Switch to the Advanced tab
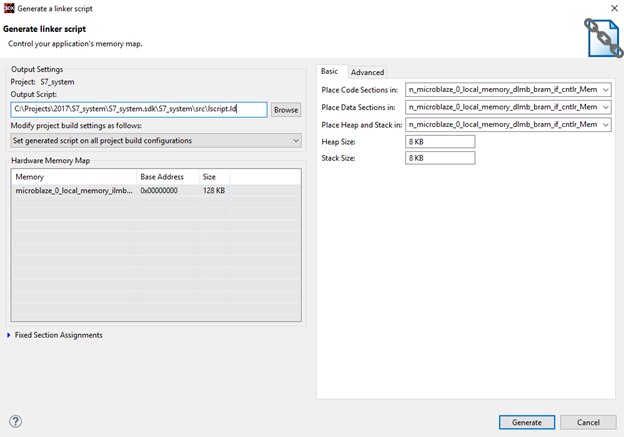The image size is (624, 437). coord(367,72)
